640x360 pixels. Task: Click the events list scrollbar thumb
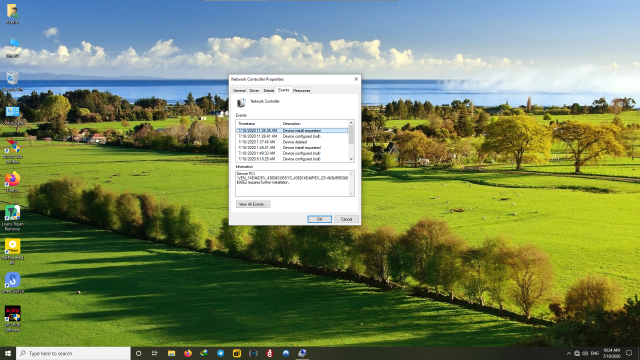point(351,135)
